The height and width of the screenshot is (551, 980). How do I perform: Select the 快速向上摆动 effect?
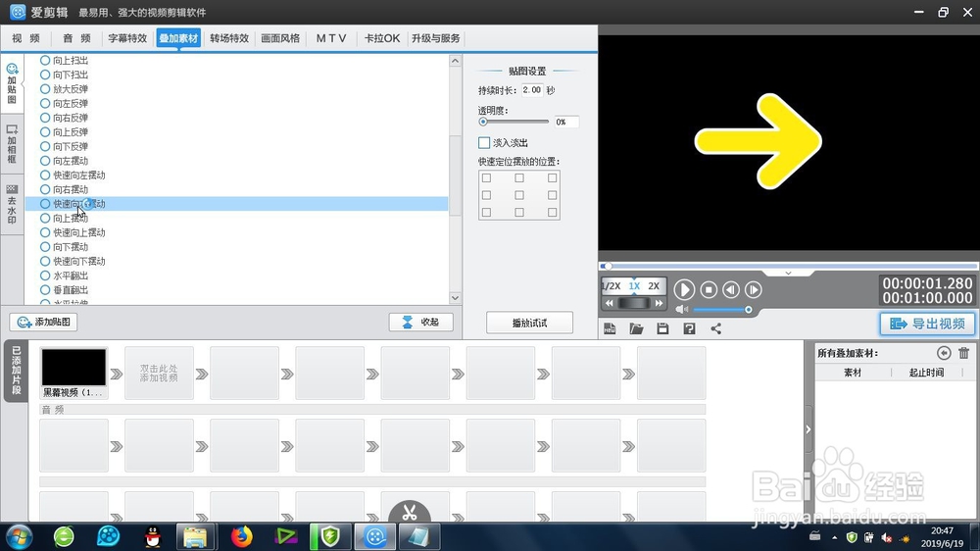73,232
